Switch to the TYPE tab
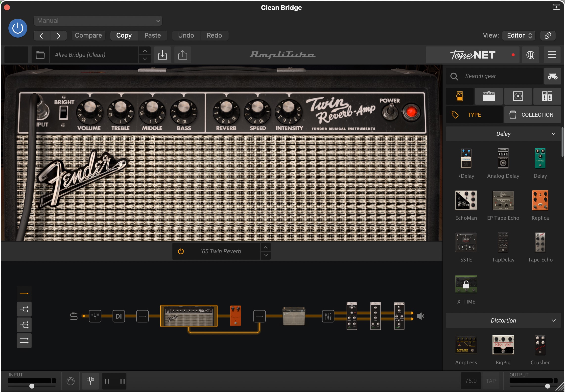This screenshot has height=392, width=565. coord(474,115)
